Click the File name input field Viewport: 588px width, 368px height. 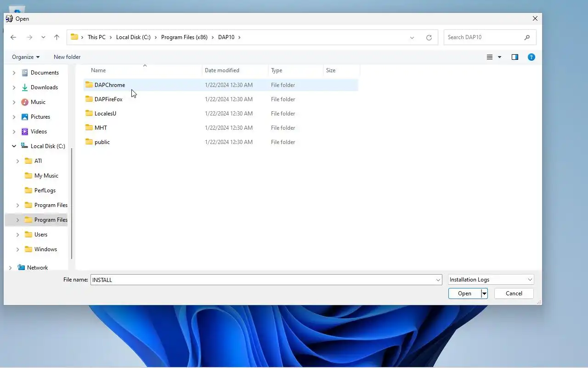point(262,280)
